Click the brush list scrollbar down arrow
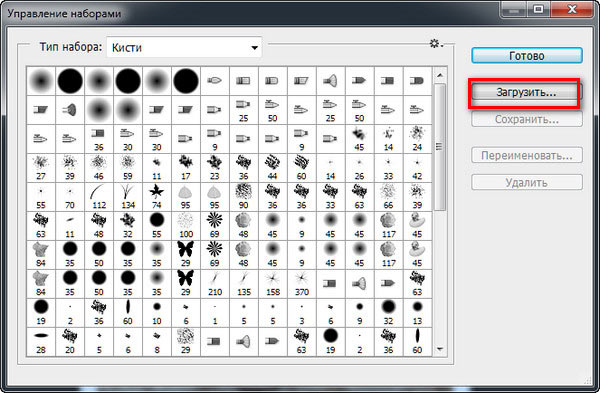Screen dimensions: 600x393 click(440, 349)
